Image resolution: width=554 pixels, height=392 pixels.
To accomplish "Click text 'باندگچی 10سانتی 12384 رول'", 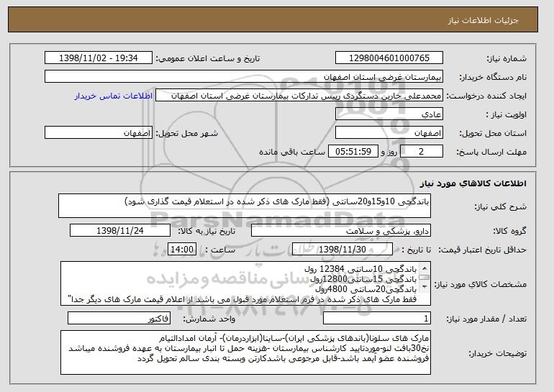I will [x=360, y=269].
